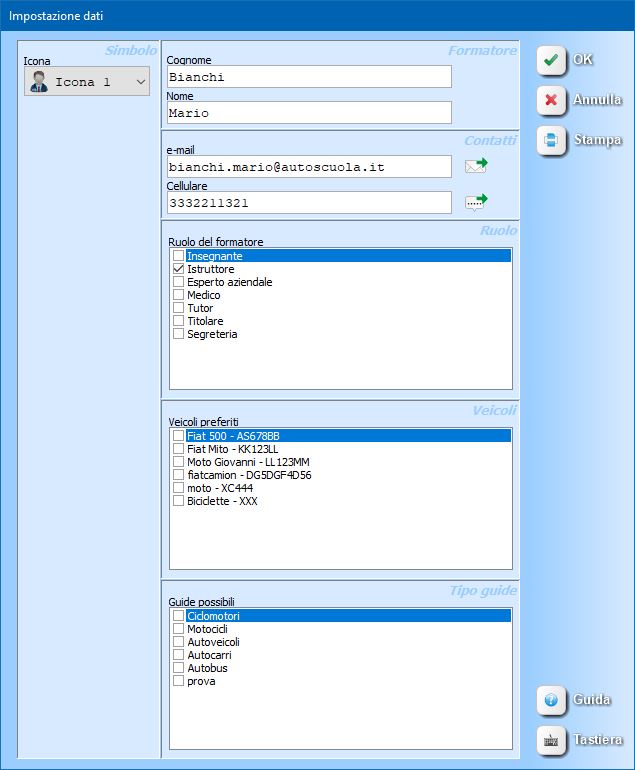
Task: Click the send SMS icon beside Cellulare
Action: (x=476, y=202)
